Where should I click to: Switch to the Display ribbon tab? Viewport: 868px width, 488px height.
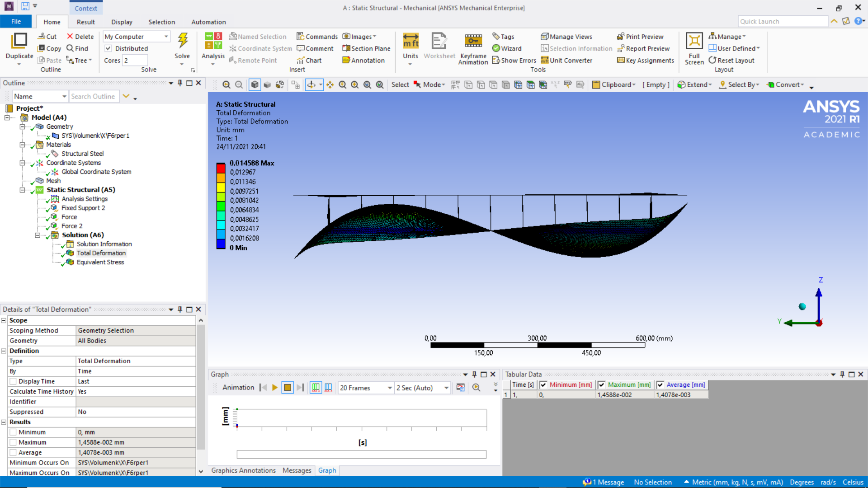122,22
